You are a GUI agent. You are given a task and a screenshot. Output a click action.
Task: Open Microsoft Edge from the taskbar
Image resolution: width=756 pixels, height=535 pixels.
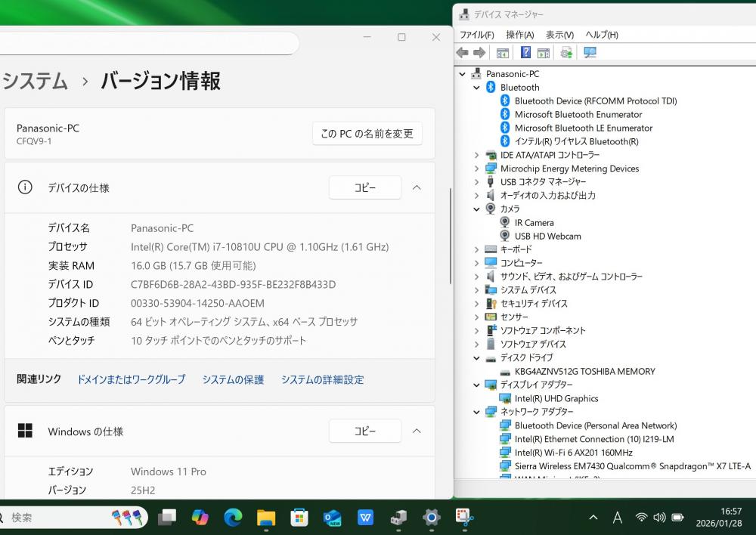[x=233, y=518]
